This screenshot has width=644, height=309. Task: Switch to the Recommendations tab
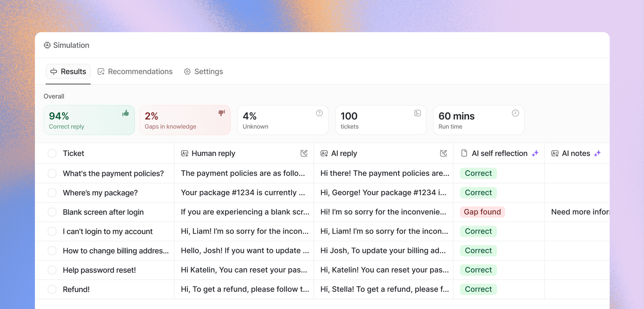(x=135, y=72)
